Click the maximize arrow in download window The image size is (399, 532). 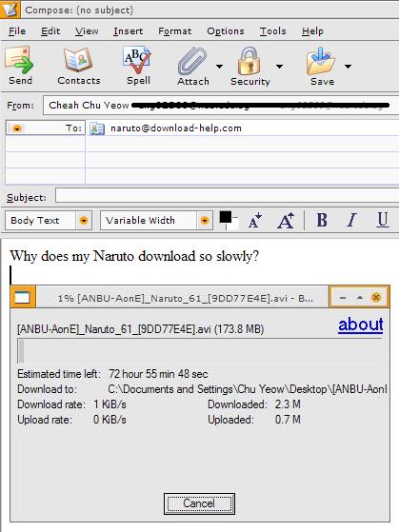pos(360,298)
